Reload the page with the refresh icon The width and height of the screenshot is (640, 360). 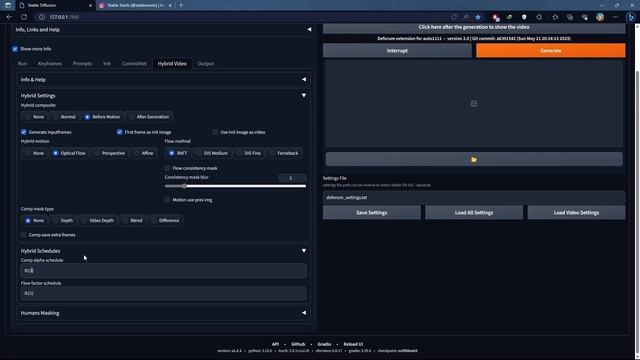coord(24,17)
